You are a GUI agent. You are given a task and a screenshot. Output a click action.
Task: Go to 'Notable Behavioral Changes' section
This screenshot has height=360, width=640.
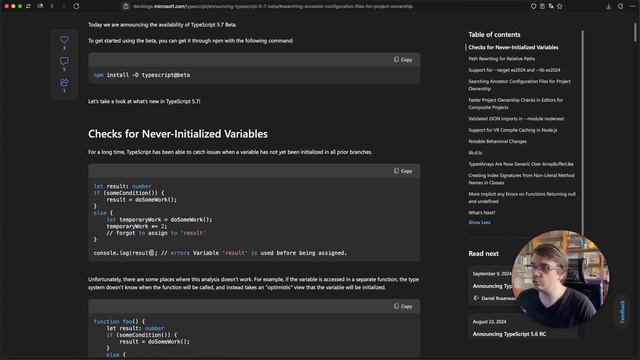[x=497, y=142]
